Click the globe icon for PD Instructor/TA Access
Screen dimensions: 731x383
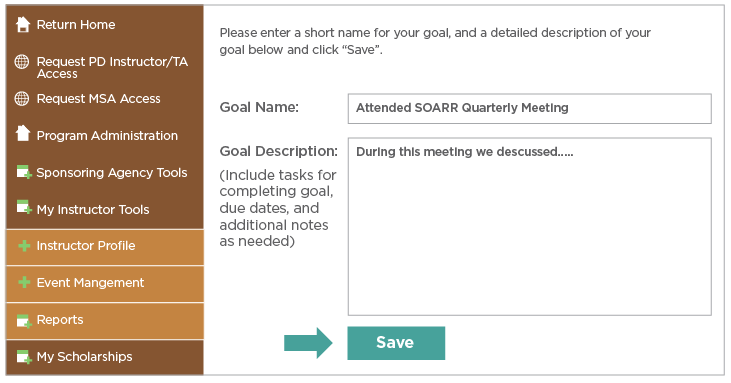tap(22, 62)
